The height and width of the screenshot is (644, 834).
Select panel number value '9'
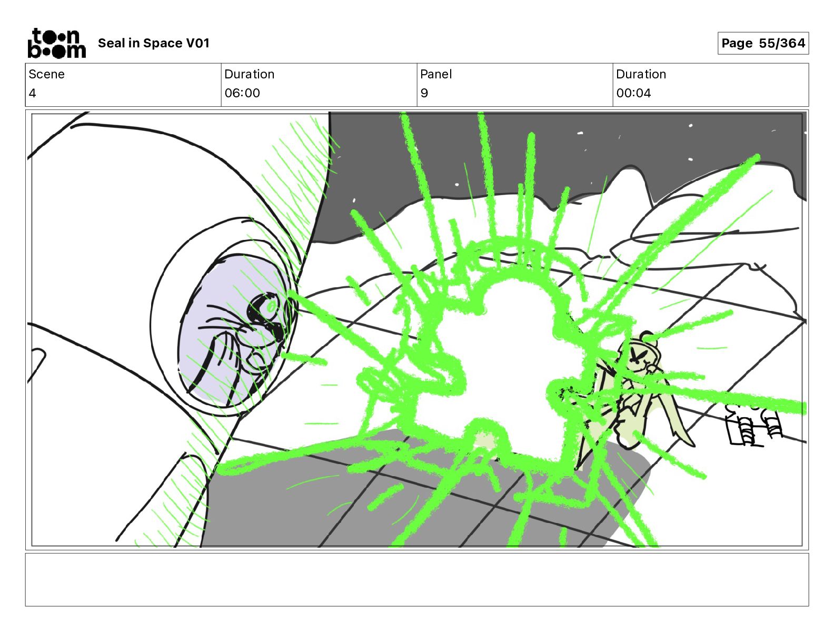click(x=424, y=93)
